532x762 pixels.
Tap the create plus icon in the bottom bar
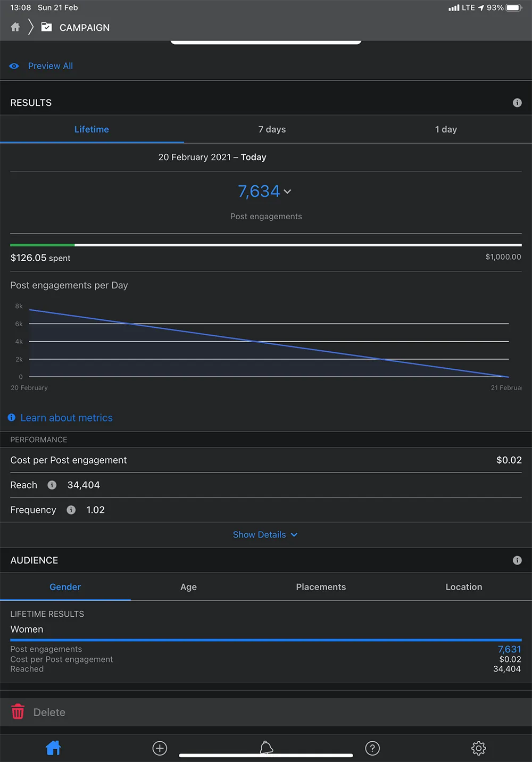[160, 748]
